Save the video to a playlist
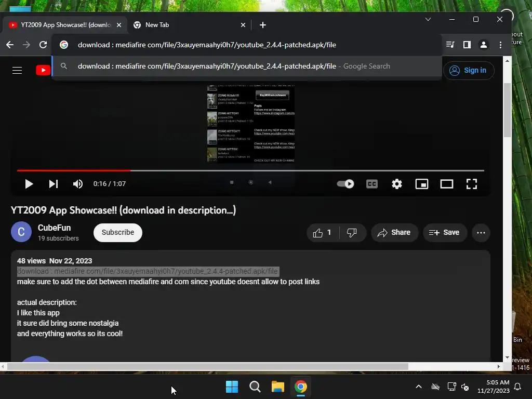Screen dimensions: 532x399 click(445, 233)
